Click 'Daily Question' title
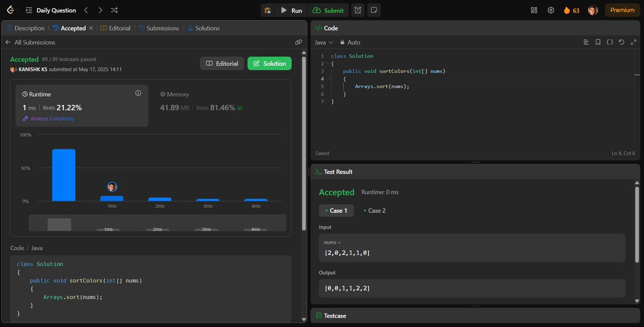This screenshot has width=644, height=327. 56,10
